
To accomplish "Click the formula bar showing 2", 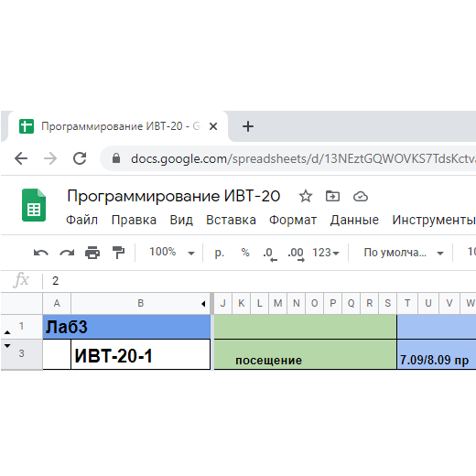I will (x=259, y=280).
